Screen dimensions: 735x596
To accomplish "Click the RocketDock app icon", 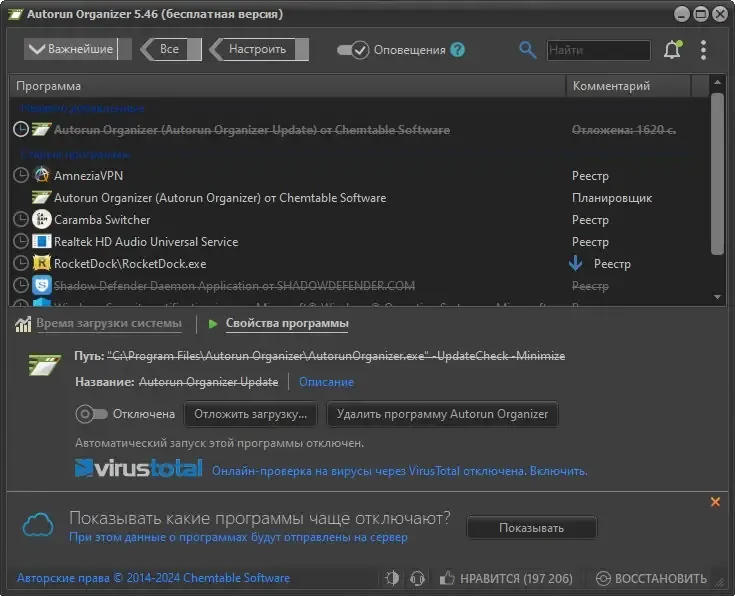I will (x=42, y=263).
